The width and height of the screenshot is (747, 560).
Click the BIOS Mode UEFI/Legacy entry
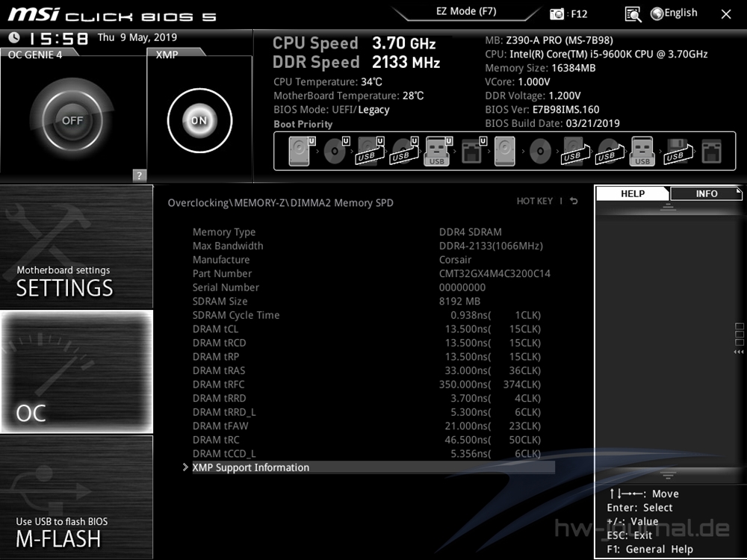(332, 110)
